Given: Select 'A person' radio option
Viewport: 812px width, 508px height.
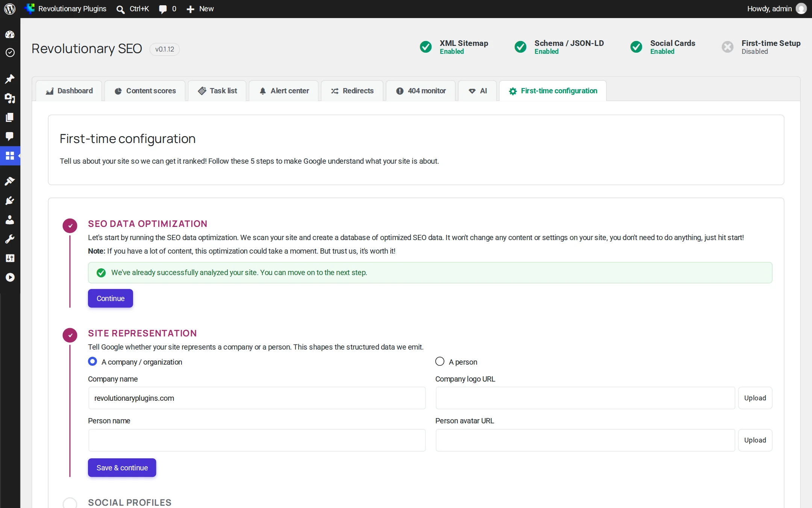Looking at the screenshot, I should [440, 361].
